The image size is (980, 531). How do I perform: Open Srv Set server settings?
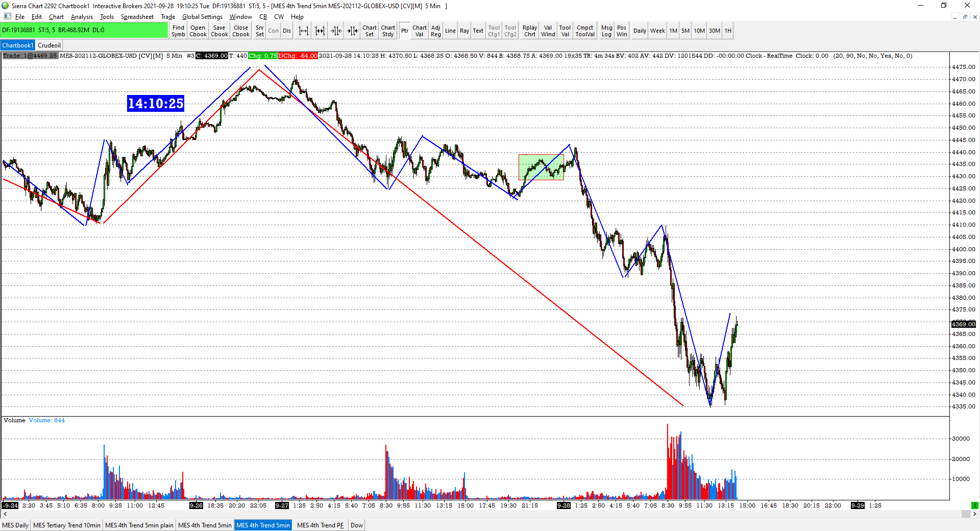(x=260, y=31)
